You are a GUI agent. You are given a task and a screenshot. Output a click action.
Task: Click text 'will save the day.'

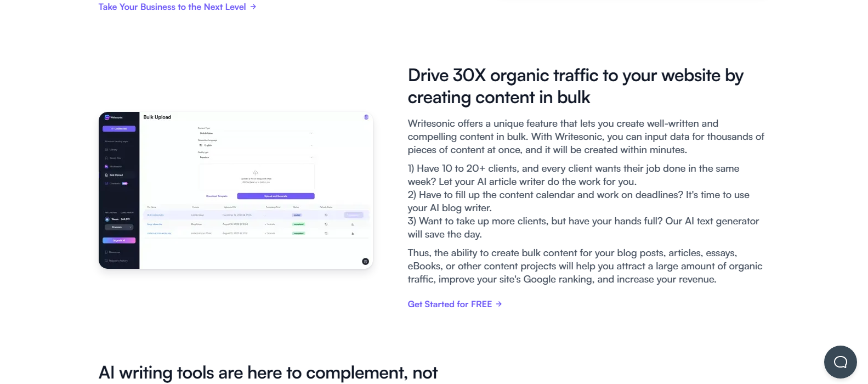[444, 234]
